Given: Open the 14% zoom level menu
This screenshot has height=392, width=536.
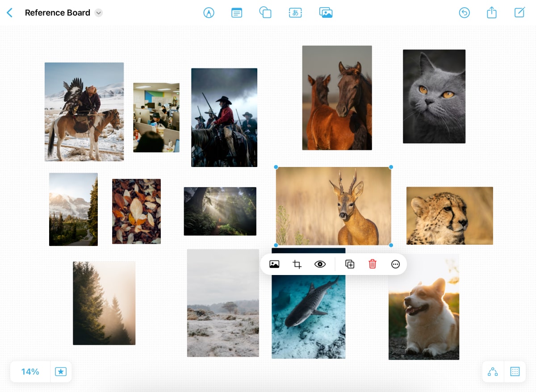Looking at the screenshot, I should 30,371.
